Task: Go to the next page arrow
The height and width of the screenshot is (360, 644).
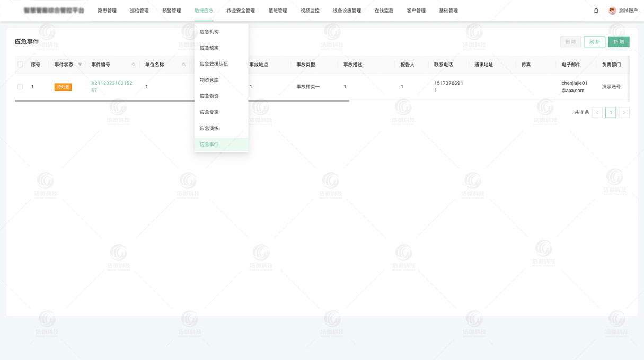Action: (624, 112)
